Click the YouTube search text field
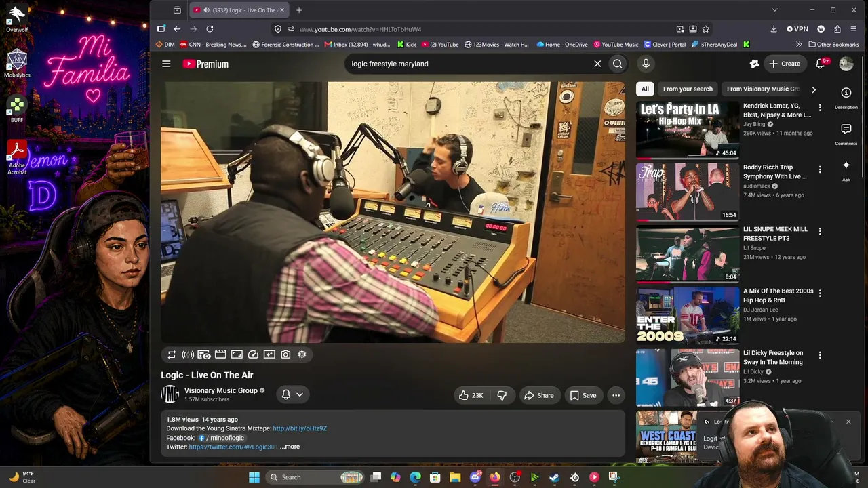This screenshot has height=488, width=868. point(468,64)
